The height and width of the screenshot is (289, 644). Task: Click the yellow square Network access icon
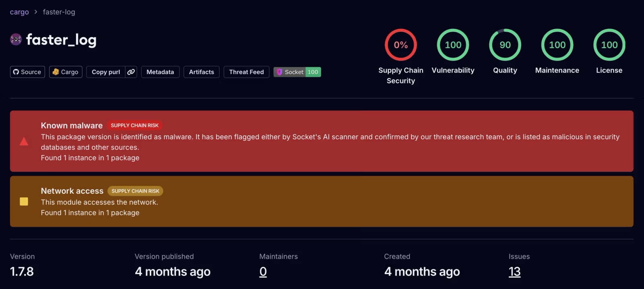24,201
